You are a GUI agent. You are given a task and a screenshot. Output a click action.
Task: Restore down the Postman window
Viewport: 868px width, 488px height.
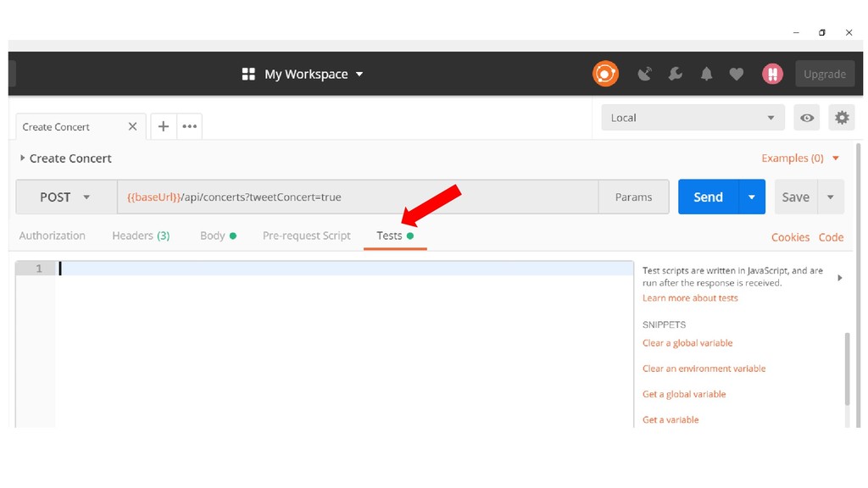pos(822,33)
